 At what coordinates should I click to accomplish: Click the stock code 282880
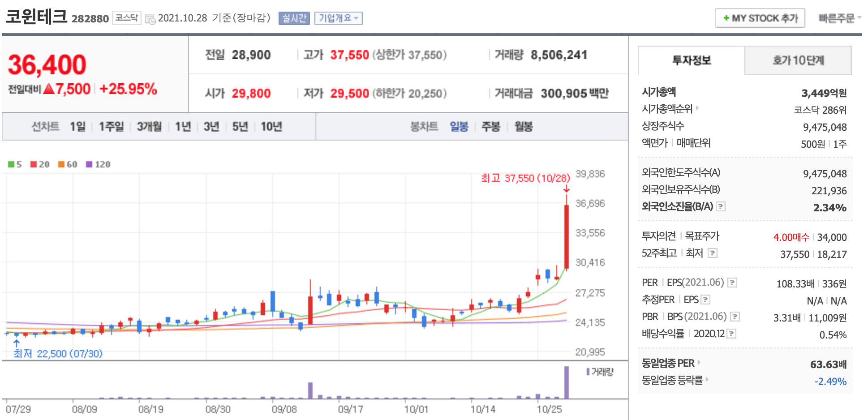point(90,19)
